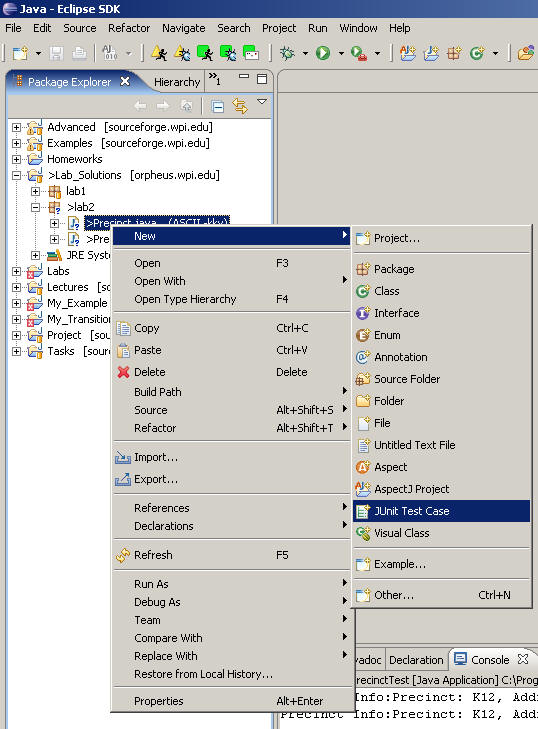Minimize the Package Explorer panel
Image resolution: width=538 pixels, height=729 pixels.
point(244,77)
